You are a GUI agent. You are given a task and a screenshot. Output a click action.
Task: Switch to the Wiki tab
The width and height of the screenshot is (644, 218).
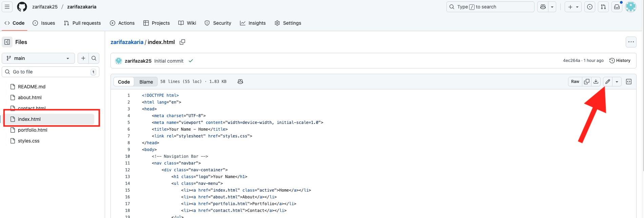[x=187, y=23]
